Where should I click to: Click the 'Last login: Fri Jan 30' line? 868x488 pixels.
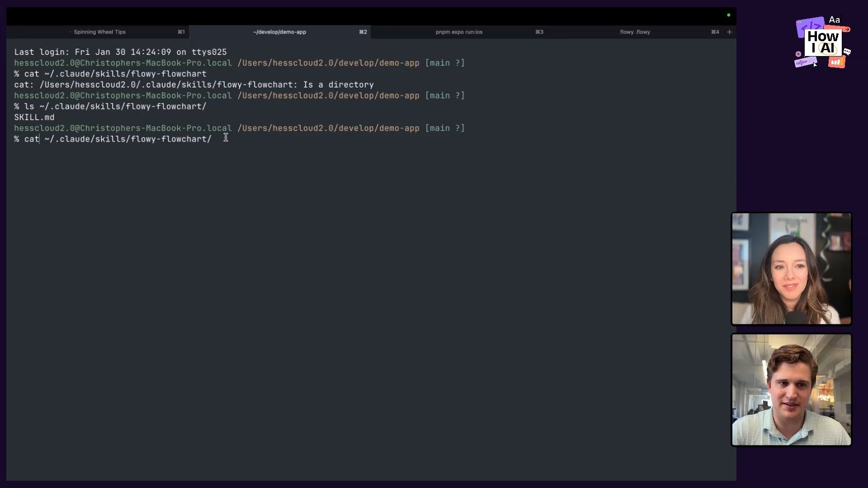pyautogui.click(x=120, y=52)
